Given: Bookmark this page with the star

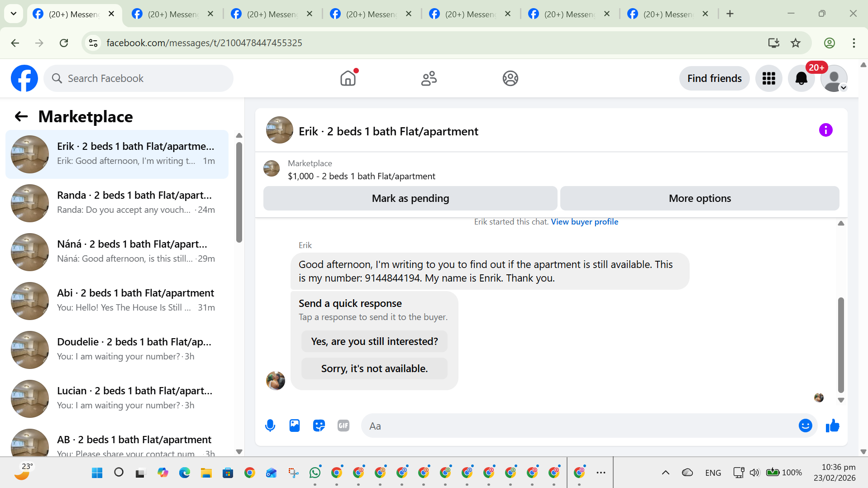Looking at the screenshot, I should [x=795, y=43].
